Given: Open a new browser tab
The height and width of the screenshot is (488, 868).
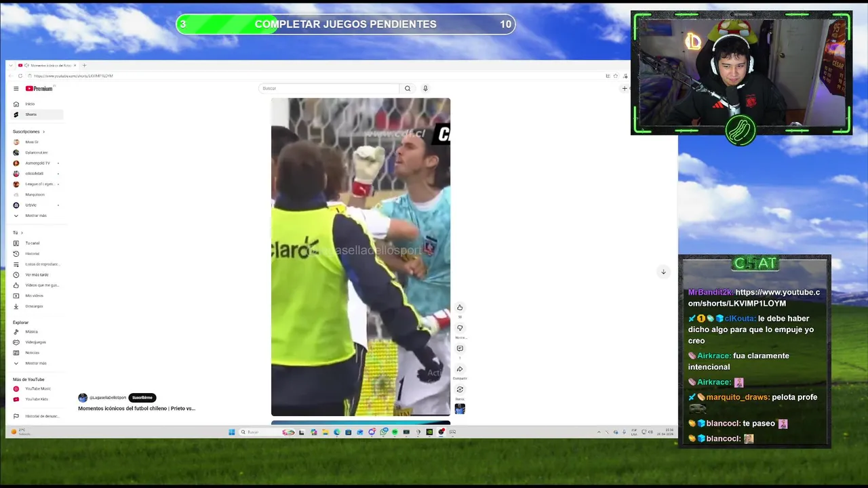Looking at the screenshot, I should (84, 66).
